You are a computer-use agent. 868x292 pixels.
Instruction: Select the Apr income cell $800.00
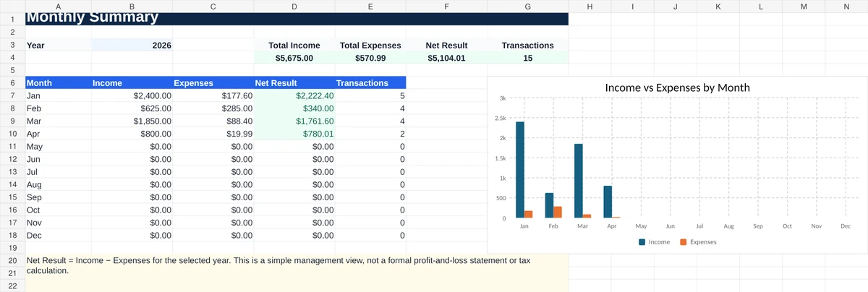tap(132, 134)
